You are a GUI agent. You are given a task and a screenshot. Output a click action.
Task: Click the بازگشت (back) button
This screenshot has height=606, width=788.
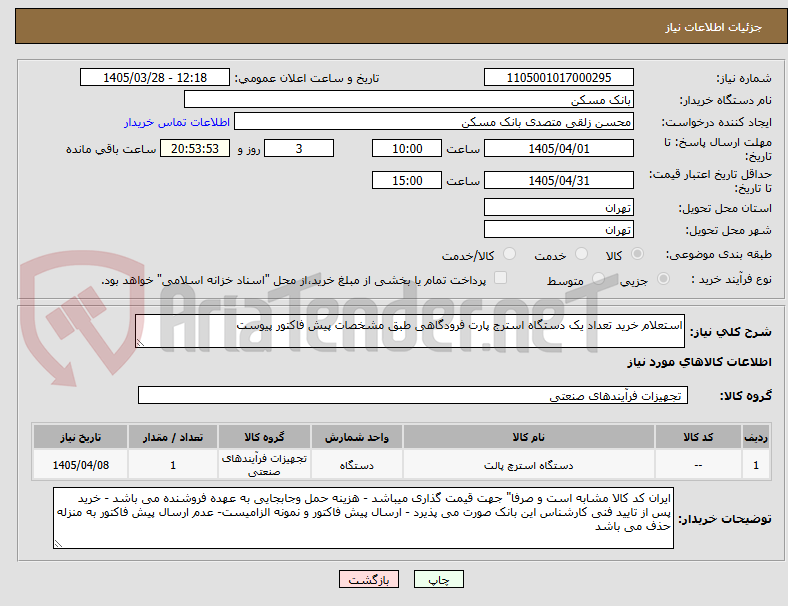coord(369,579)
